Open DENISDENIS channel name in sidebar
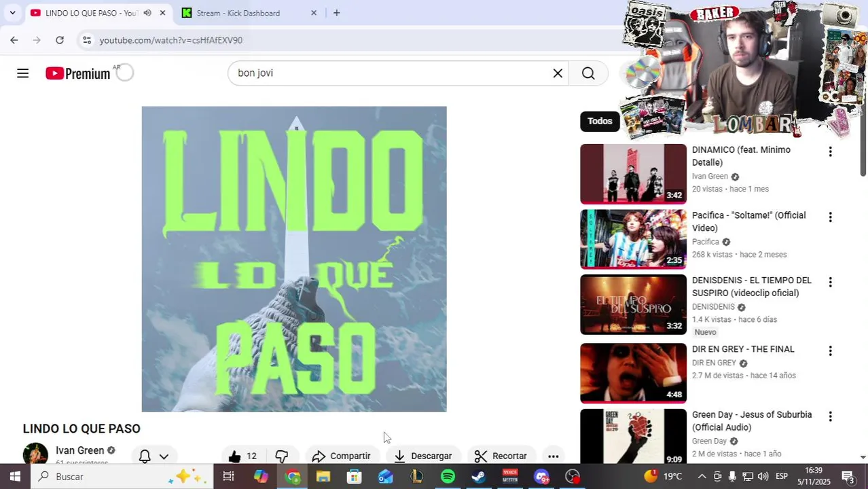868x489 pixels. [x=713, y=307]
